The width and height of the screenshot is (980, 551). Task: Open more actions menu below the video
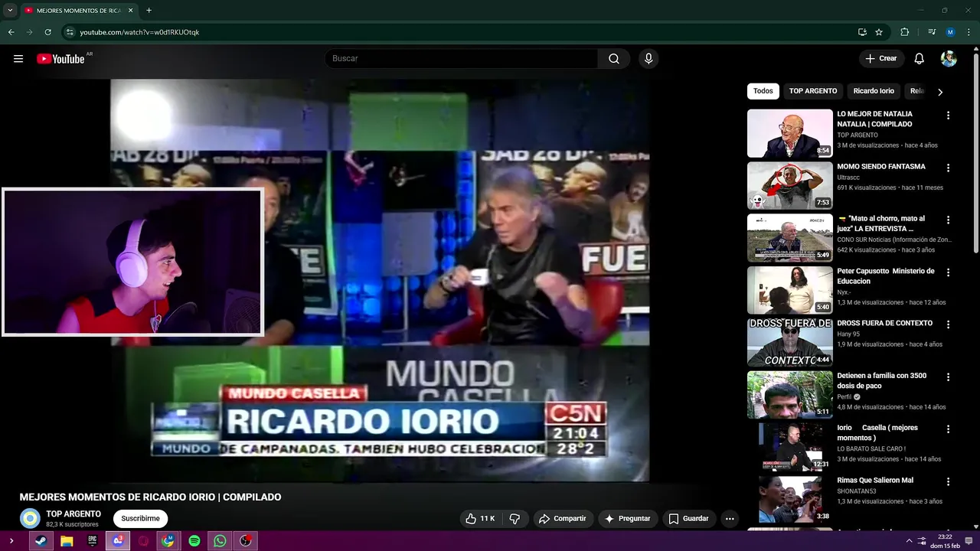(x=730, y=519)
